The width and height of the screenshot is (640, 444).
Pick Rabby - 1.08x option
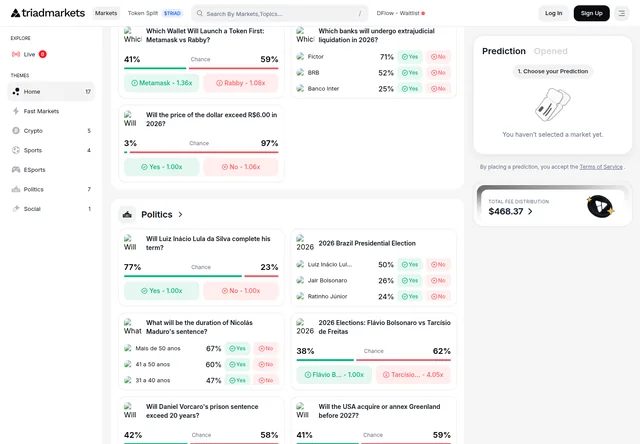[x=241, y=83]
